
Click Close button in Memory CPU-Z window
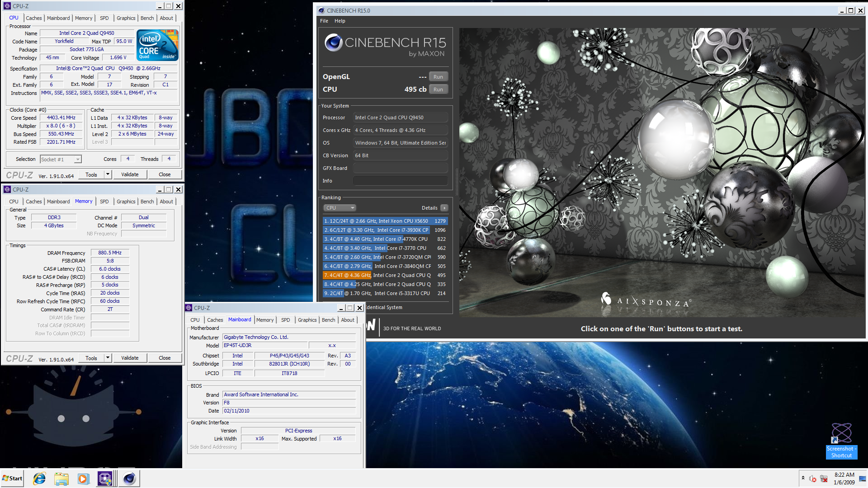[165, 358]
